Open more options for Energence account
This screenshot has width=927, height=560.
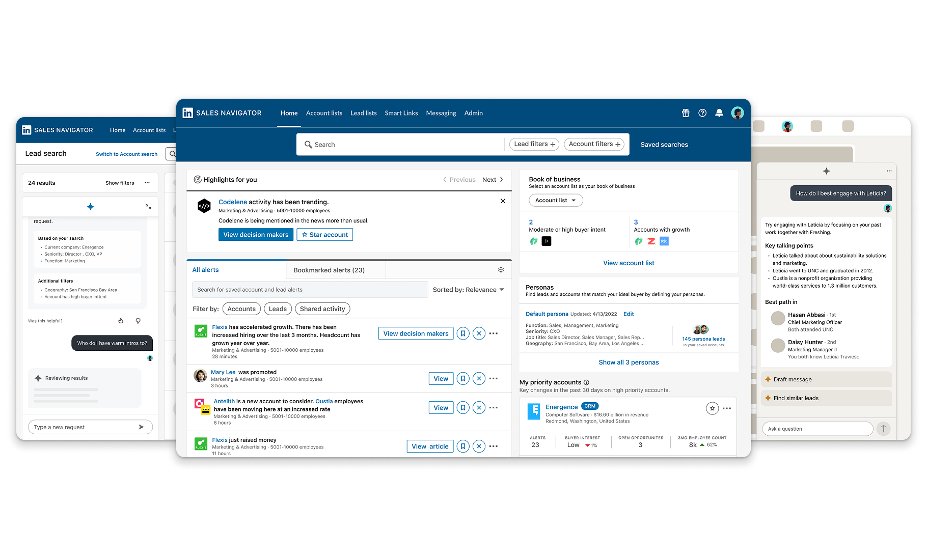(x=727, y=408)
